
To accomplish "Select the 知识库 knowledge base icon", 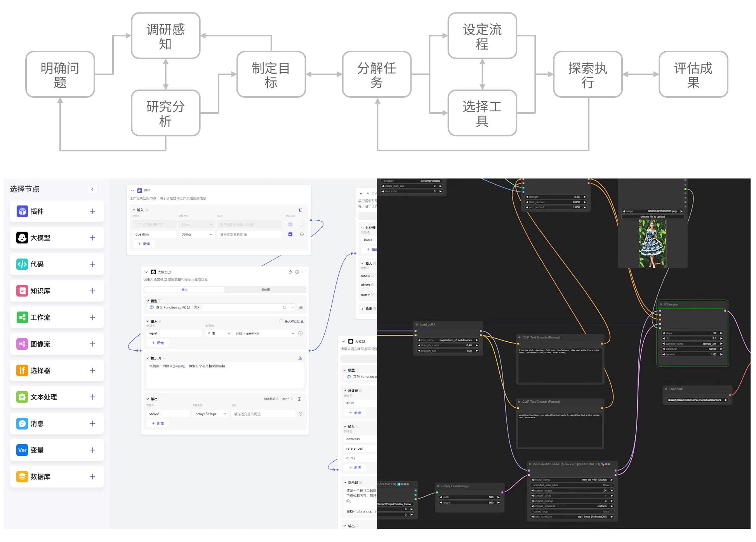I will coord(22,291).
